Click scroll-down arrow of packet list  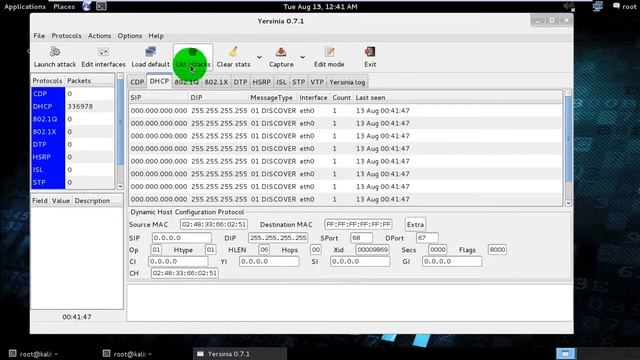tap(568, 203)
